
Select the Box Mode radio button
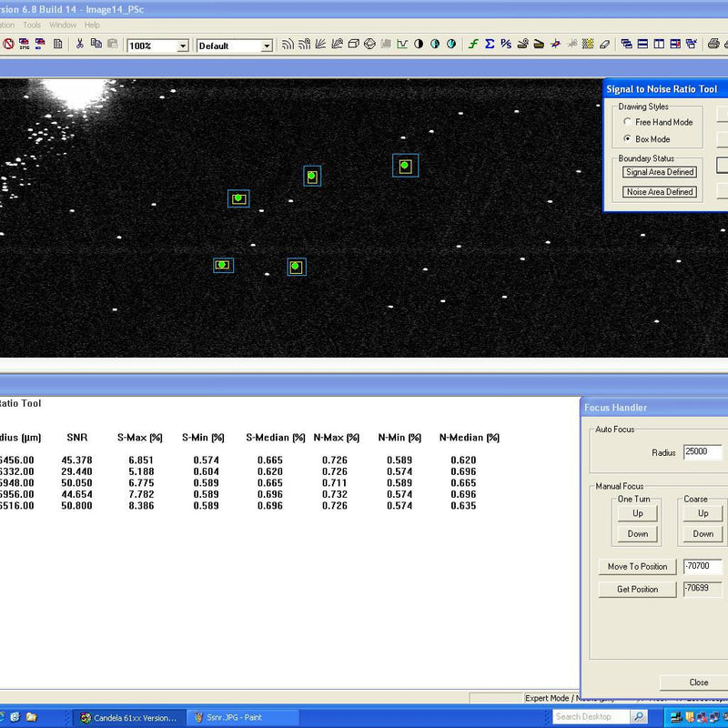pos(628,139)
